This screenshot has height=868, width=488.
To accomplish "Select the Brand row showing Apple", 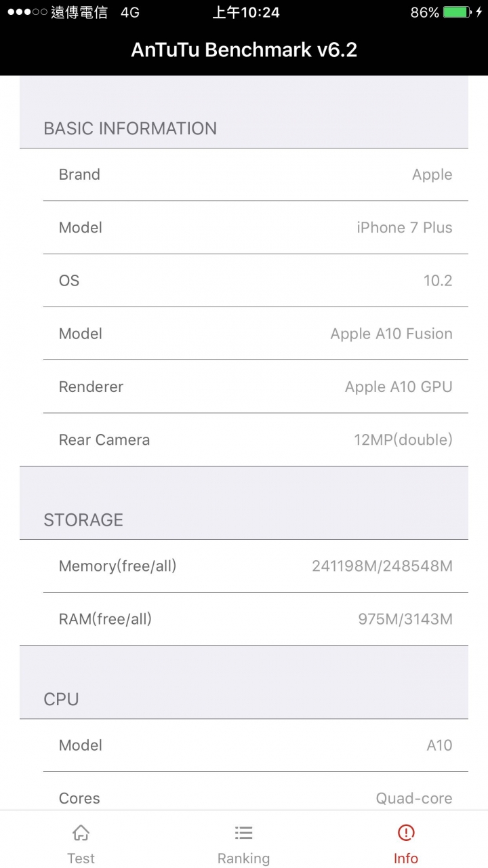I will coord(256,174).
